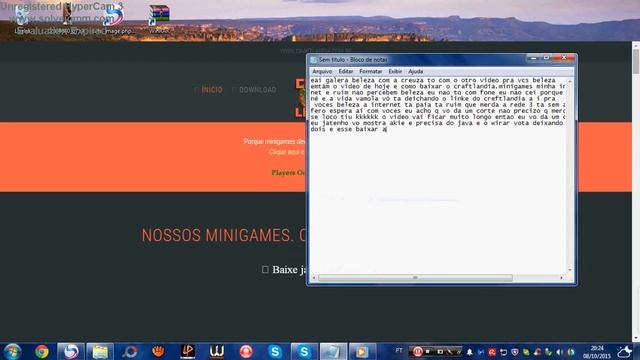
Task: Click the HyperCam snapshot camera button
Action: point(440,351)
